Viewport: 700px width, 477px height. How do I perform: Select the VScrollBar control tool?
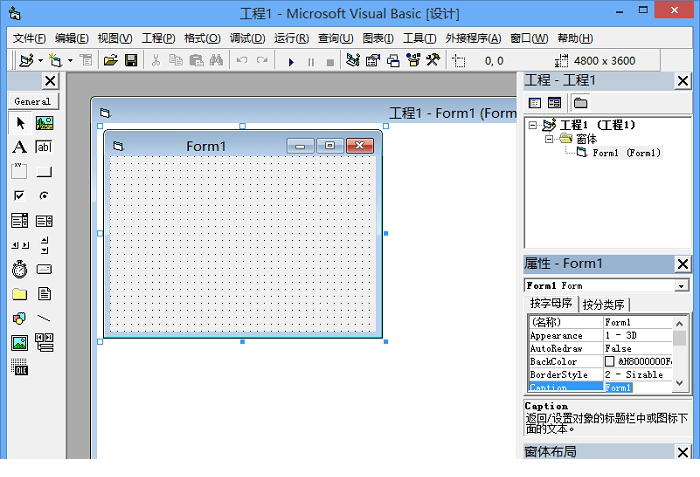click(x=44, y=245)
